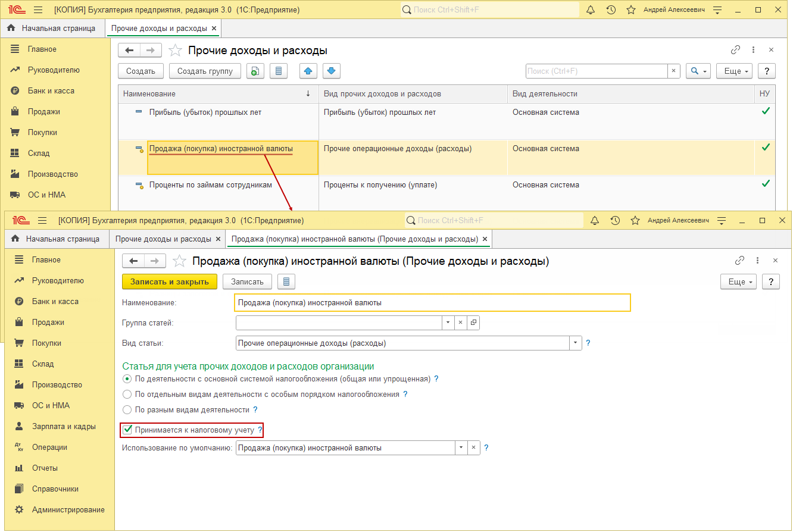The image size is (793, 532).
Task: Open help button in Продажа (покупка) form
Action: tap(771, 281)
